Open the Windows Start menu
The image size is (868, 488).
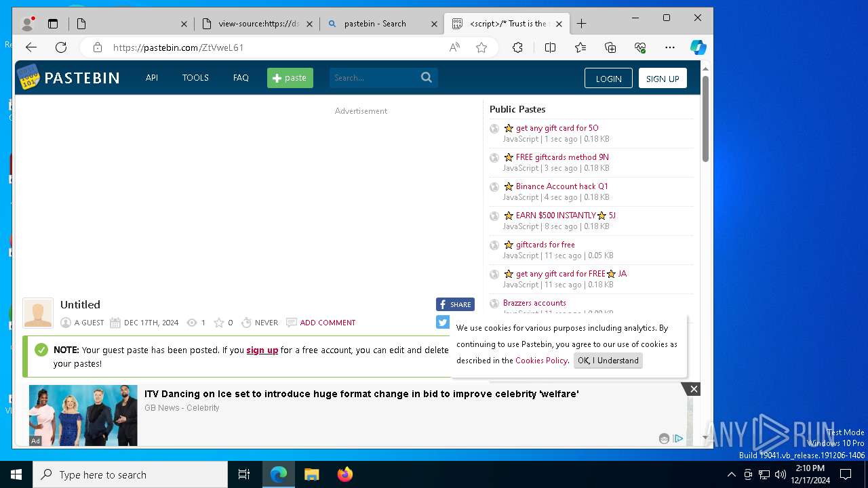16,474
